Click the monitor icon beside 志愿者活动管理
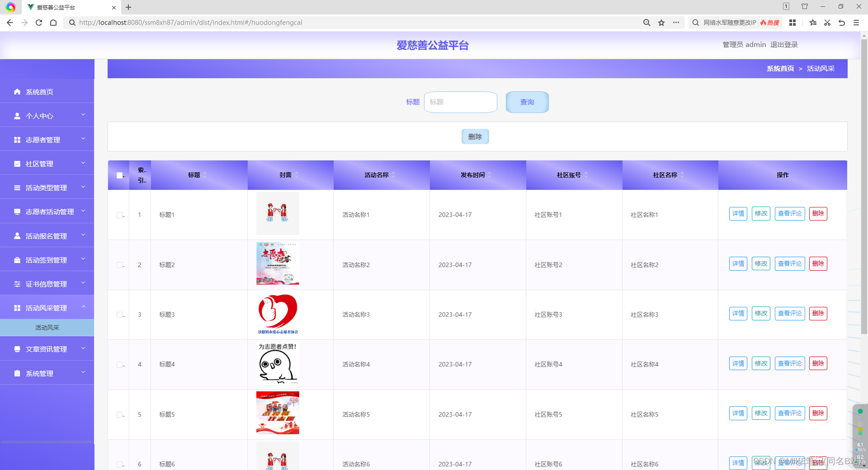The height and width of the screenshot is (470, 868). click(17, 211)
